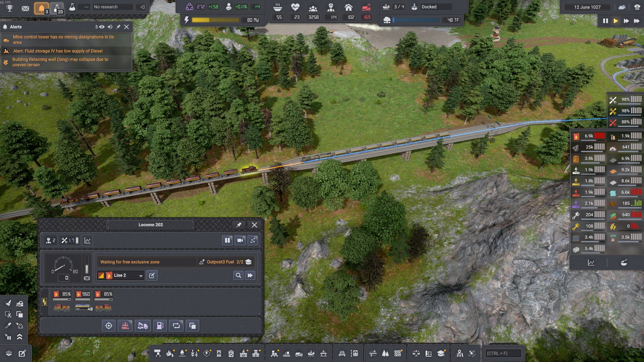
Task: Toggle alerts visibility eye icon
Action: click(x=102, y=27)
